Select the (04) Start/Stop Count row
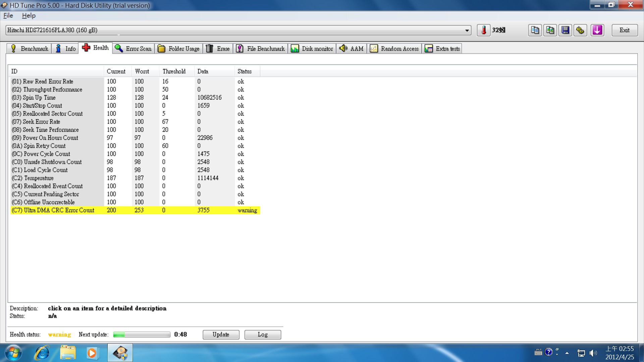 (x=135, y=106)
